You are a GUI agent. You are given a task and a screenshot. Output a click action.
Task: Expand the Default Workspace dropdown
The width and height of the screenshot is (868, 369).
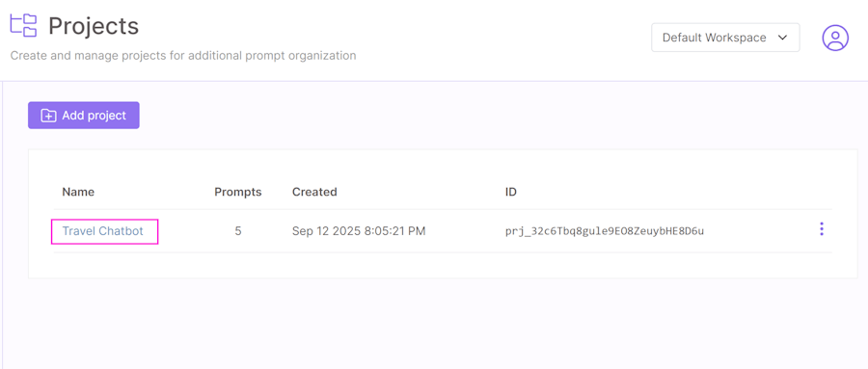tap(725, 38)
